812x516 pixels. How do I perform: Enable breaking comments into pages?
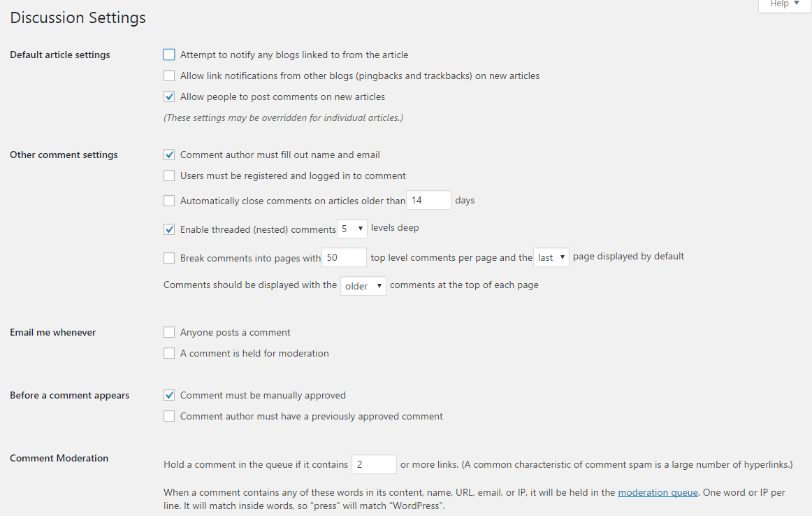tap(169, 258)
